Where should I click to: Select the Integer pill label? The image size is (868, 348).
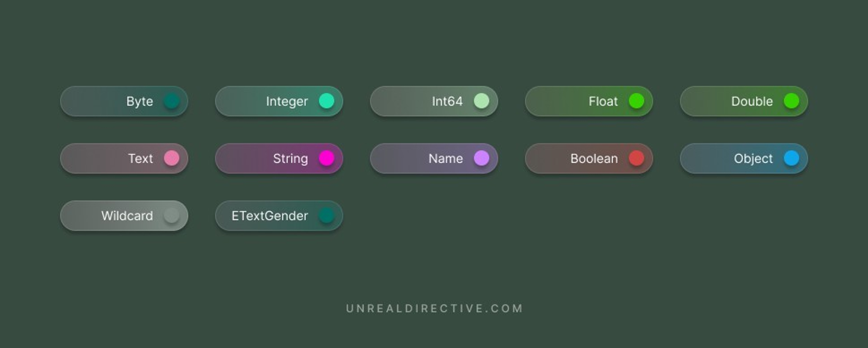coord(287,102)
